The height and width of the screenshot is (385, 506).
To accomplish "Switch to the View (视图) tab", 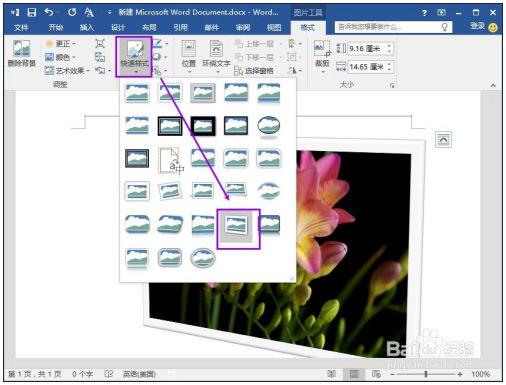I will [x=274, y=28].
